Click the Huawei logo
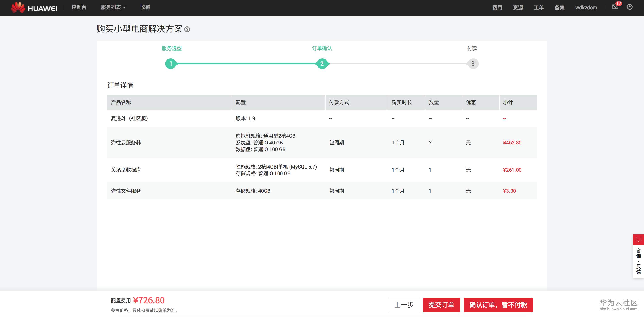The image size is (644, 317). point(34,8)
